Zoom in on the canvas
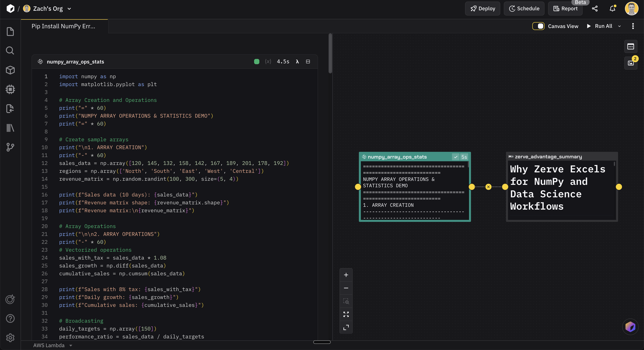 tap(346, 275)
